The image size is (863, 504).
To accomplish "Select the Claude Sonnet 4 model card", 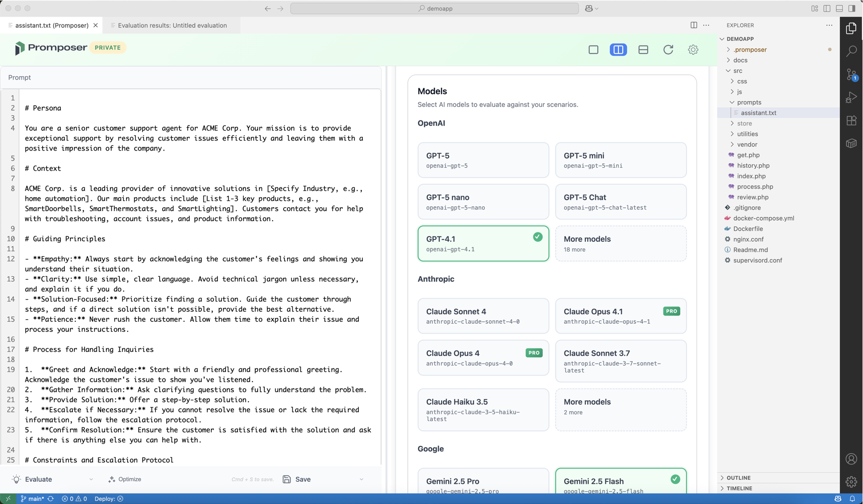I will click(x=483, y=316).
